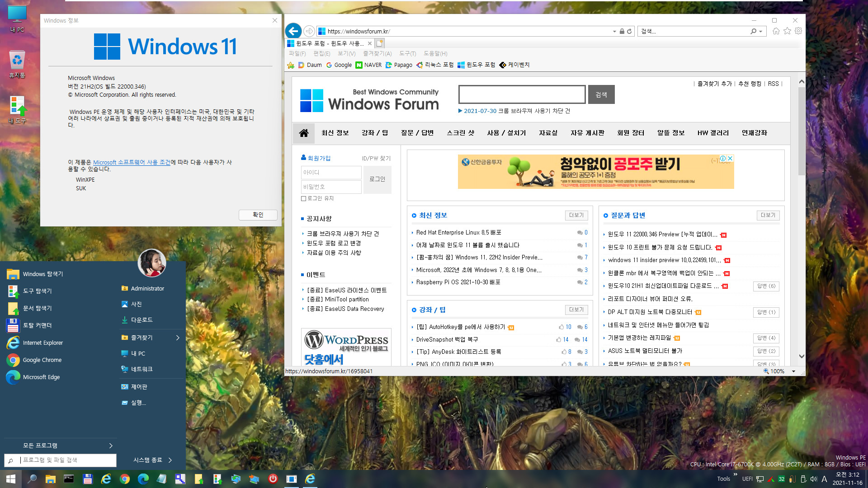The width and height of the screenshot is (868, 488).
Task: Click the Papago favorites bar link
Action: (x=399, y=65)
